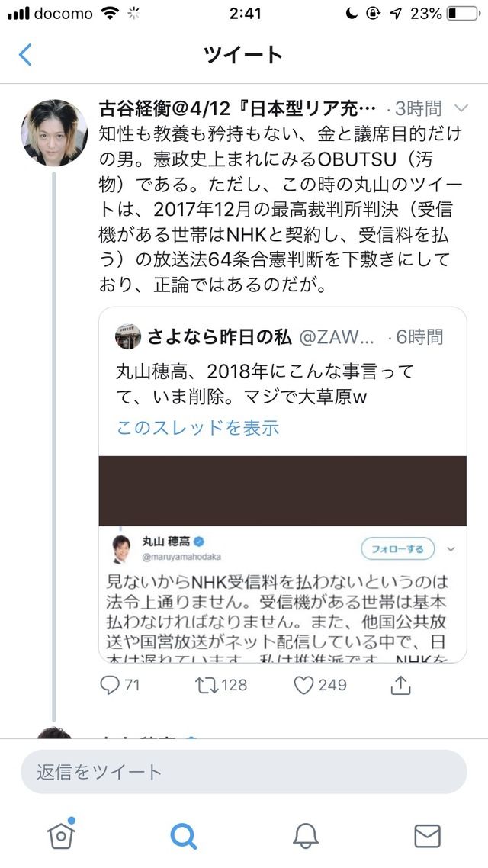Share the tweet via upload icon
This screenshot has height=868, width=488.
coord(400,685)
